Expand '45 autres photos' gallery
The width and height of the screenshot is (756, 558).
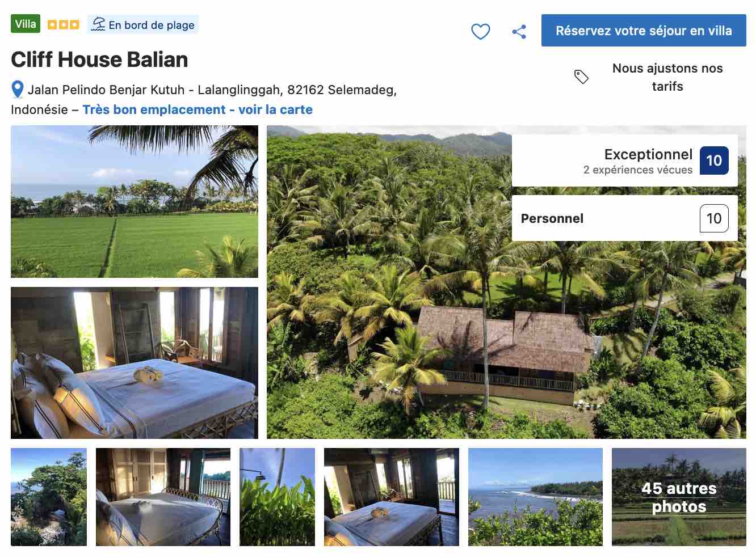click(678, 496)
